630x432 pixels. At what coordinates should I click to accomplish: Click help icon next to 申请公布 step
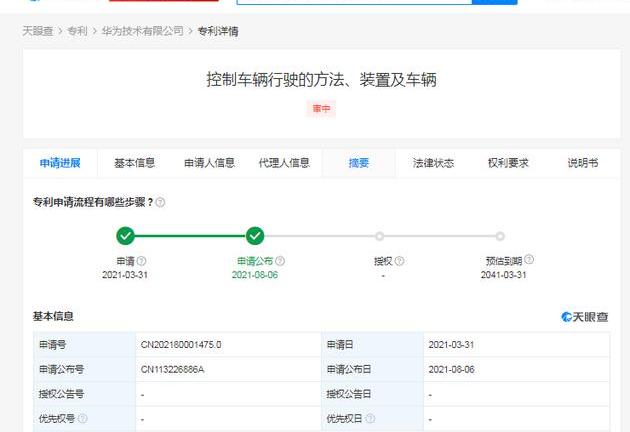point(280,261)
